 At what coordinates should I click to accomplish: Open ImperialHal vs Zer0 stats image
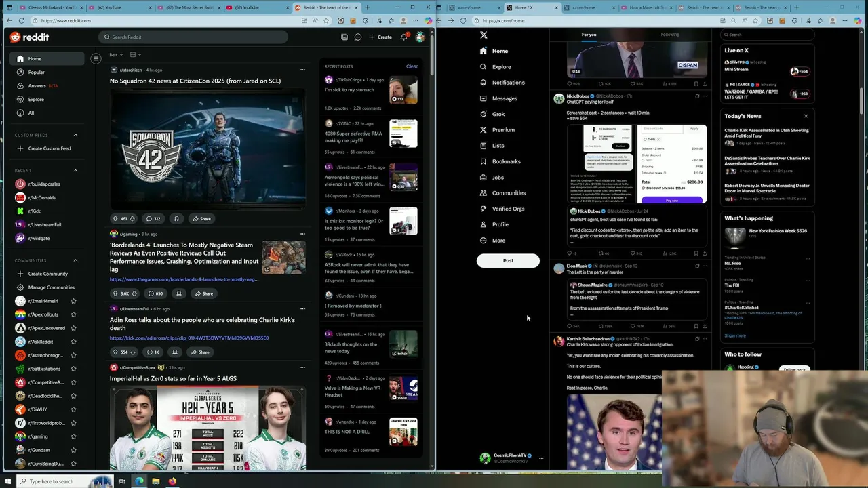click(x=208, y=428)
